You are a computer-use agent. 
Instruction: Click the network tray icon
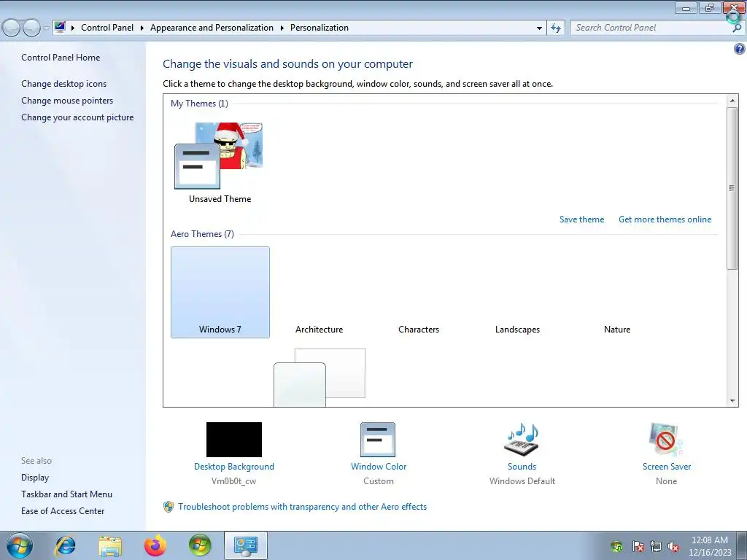(x=656, y=546)
